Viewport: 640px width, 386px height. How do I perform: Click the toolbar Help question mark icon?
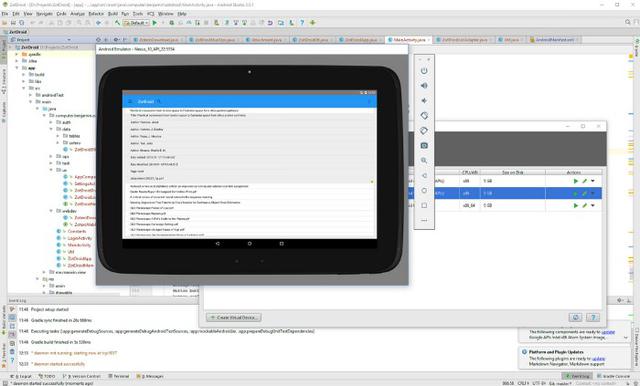click(x=302, y=23)
